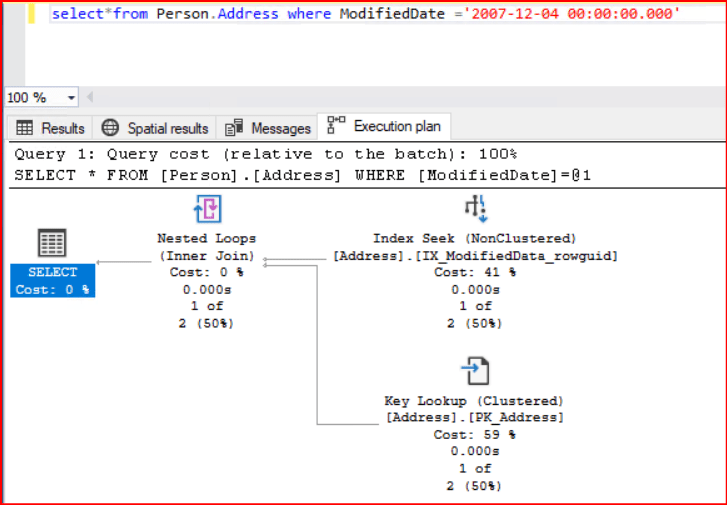Click the horizontal scrollbar left arrow
This screenshot has width=727, height=505.
[90, 98]
